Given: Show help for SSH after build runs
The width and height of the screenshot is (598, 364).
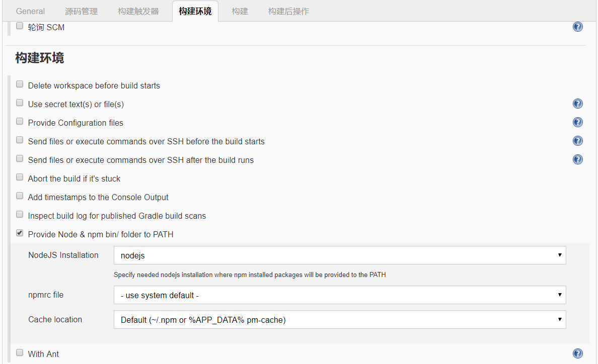Looking at the screenshot, I should 578,159.
